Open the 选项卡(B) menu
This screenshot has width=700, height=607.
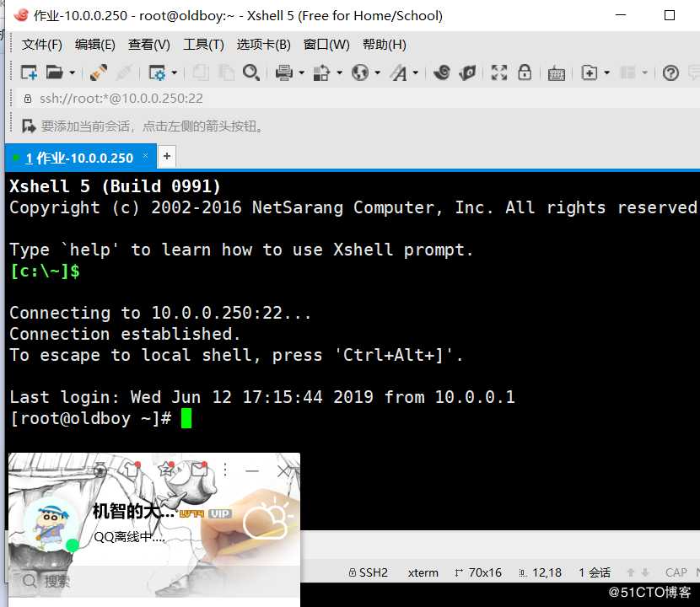tap(263, 45)
